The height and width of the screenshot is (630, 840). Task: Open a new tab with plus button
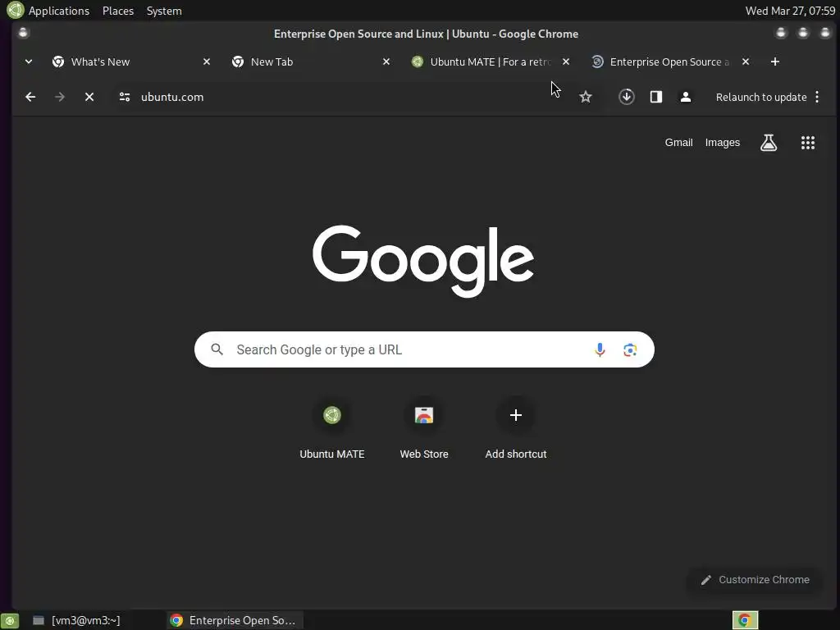pos(774,62)
